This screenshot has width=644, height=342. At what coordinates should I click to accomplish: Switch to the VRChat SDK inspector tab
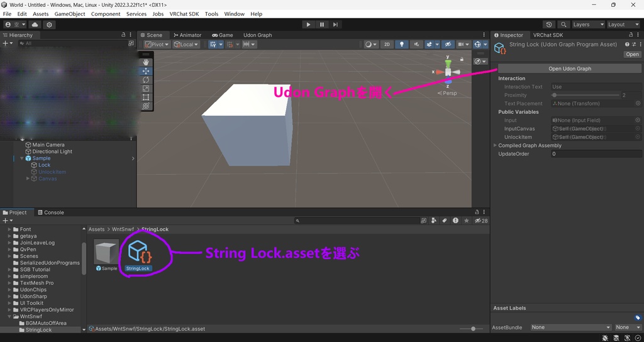coord(548,35)
